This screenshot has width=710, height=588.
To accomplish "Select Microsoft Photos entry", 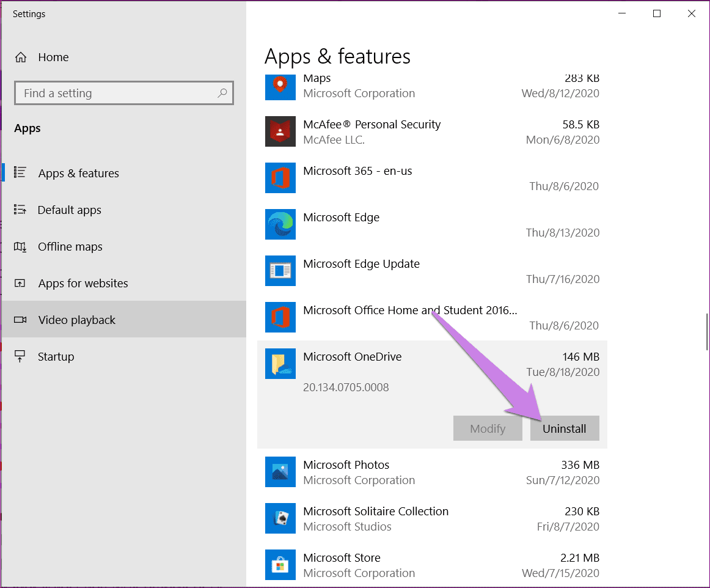I will point(346,465).
